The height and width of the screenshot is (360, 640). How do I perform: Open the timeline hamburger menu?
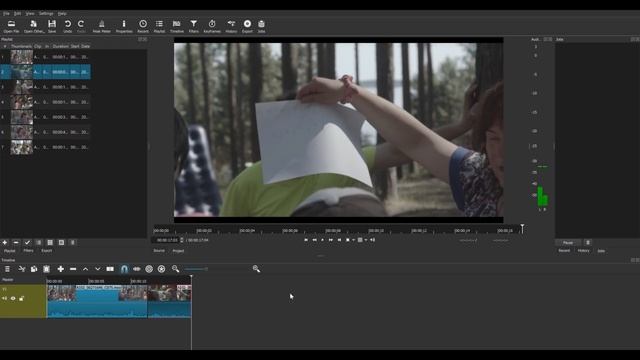click(x=7, y=269)
